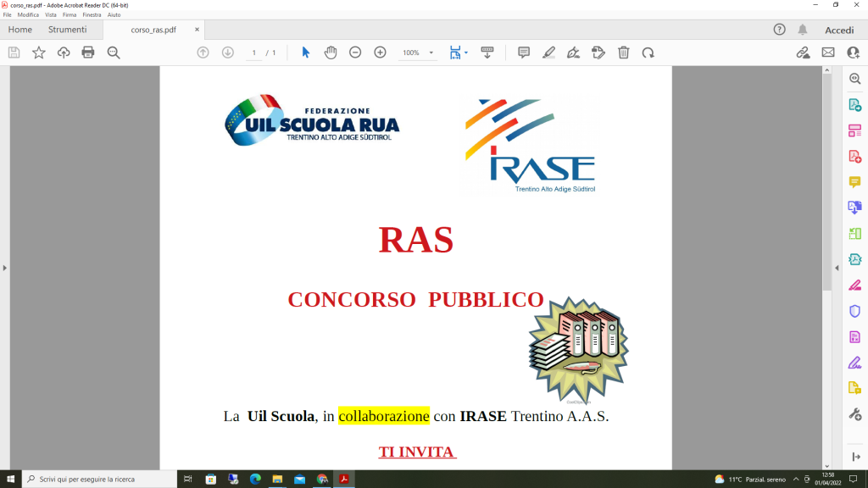
Task: Open the Aiuto menu
Action: pos(114,15)
